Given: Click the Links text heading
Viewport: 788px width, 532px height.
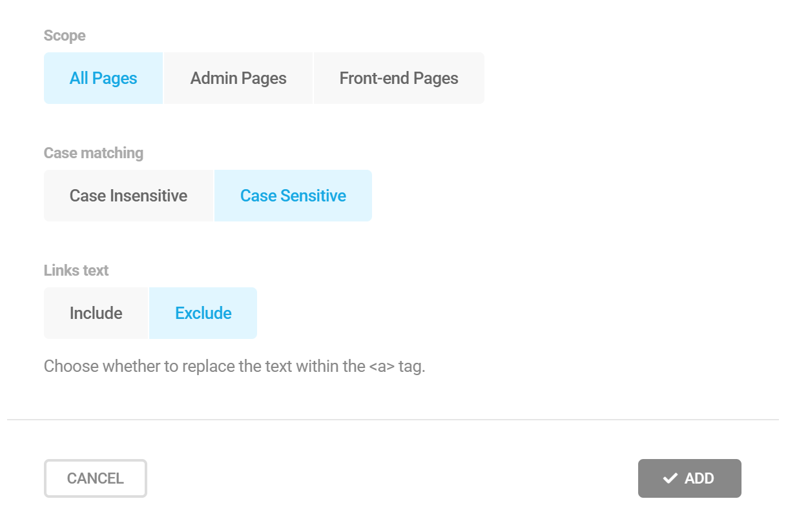Looking at the screenshot, I should 76,271.
